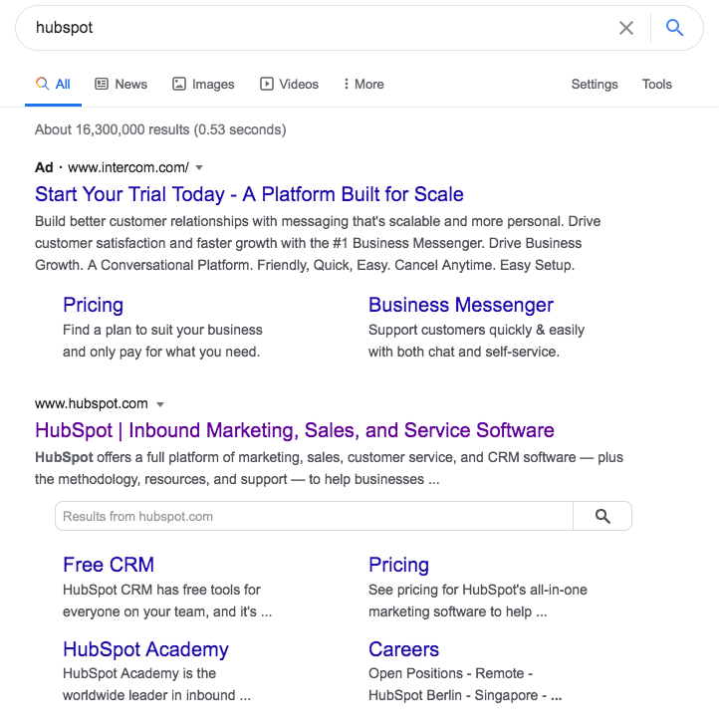Expand the intercom.com ad dropdown arrow

click(199, 167)
